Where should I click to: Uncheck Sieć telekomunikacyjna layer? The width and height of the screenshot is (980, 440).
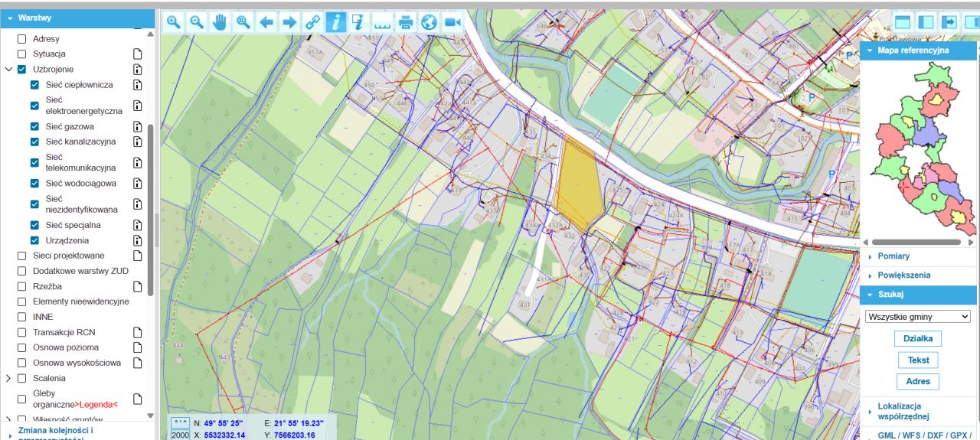coord(34,162)
